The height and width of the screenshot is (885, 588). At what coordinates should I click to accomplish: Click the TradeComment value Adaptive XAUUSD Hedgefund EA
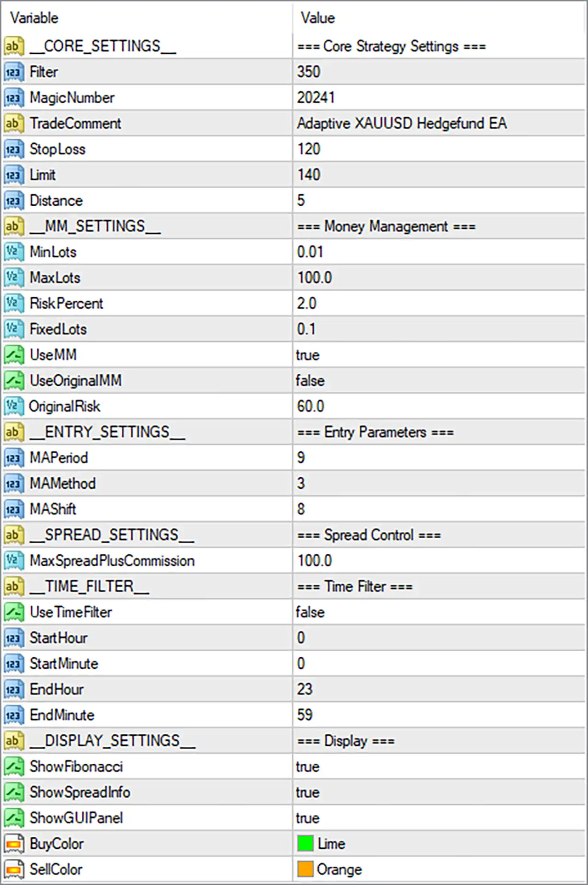pos(402,124)
